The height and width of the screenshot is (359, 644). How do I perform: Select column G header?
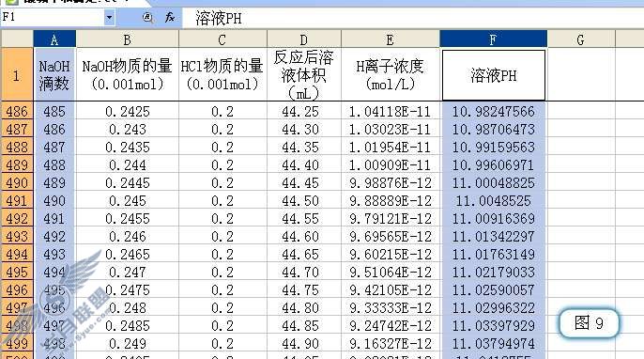(581, 39)
